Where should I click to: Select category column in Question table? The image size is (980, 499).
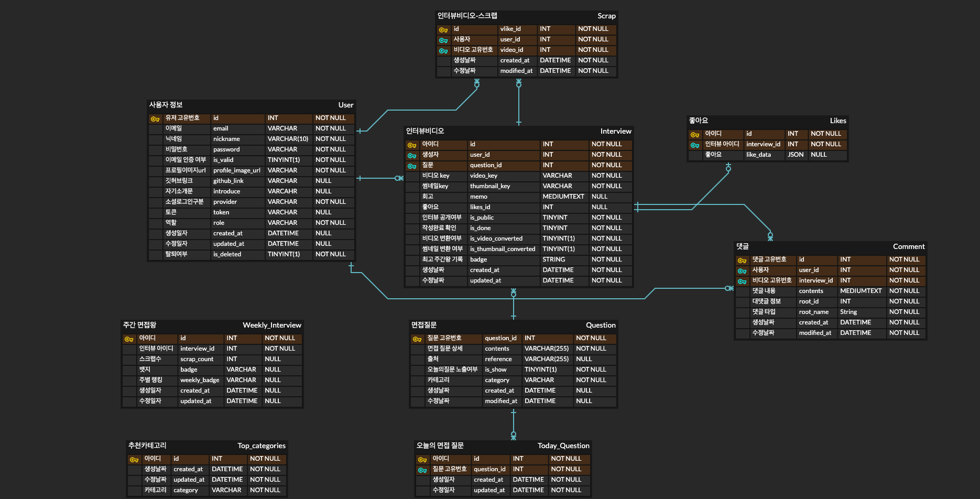coord(497,380)
